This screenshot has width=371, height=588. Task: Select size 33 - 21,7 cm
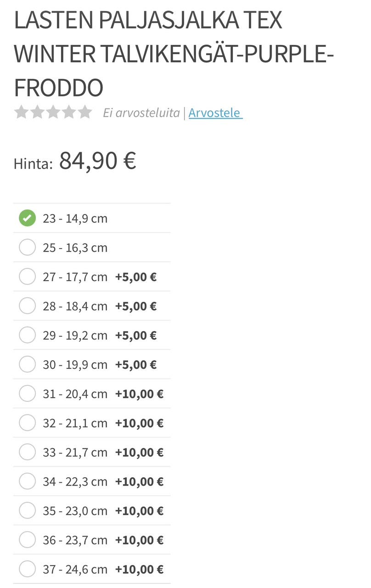(28, 452)
